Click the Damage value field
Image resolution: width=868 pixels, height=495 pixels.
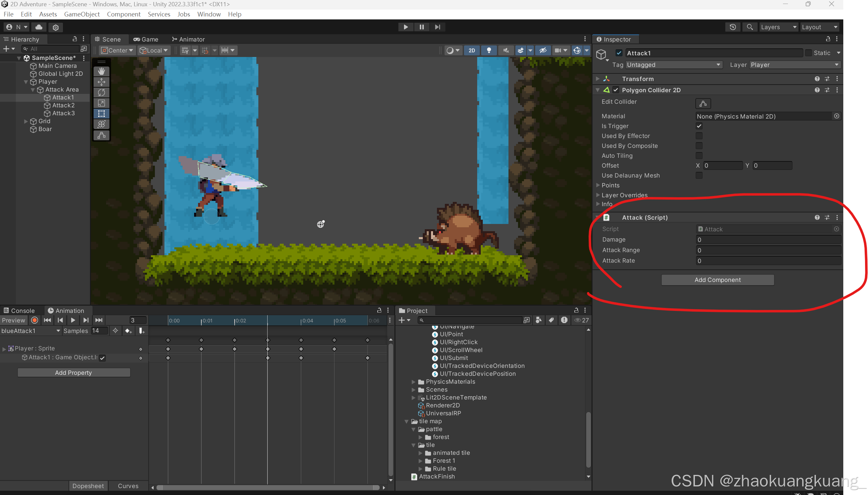click(768, 240)
